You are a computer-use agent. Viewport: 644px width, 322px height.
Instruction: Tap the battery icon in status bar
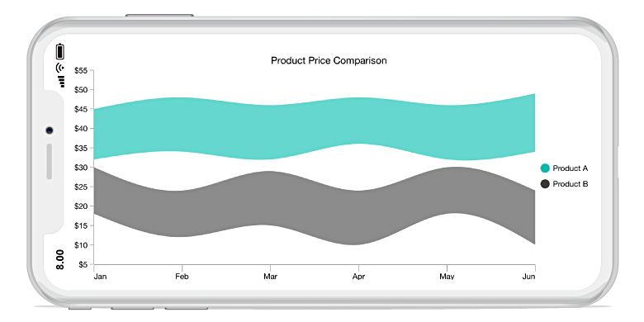click(60, 51)
